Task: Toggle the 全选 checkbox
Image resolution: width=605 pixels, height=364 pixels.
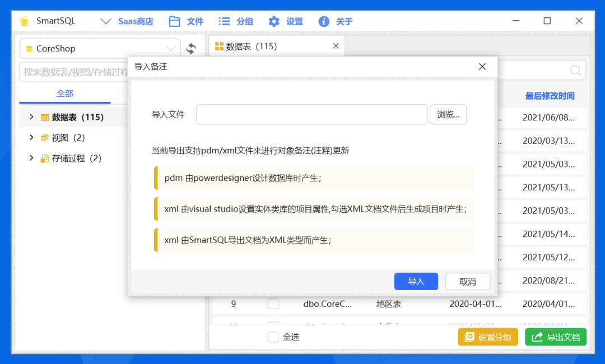Action: pos(273,337)
